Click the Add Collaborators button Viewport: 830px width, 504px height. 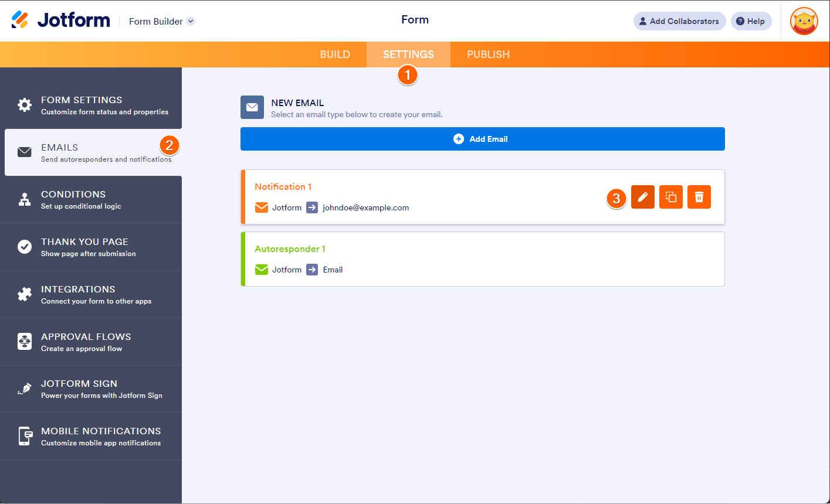679,21
